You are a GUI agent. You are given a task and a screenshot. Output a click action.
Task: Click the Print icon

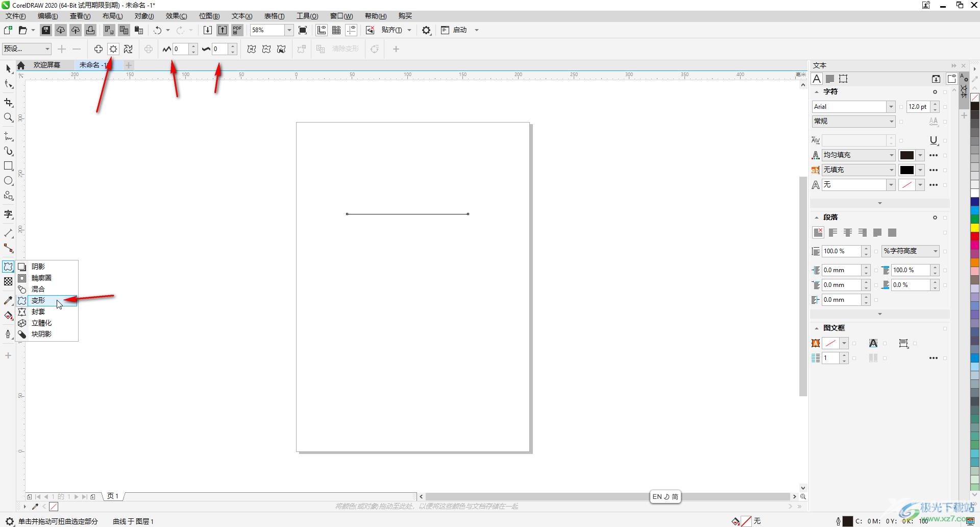[90, 30]
